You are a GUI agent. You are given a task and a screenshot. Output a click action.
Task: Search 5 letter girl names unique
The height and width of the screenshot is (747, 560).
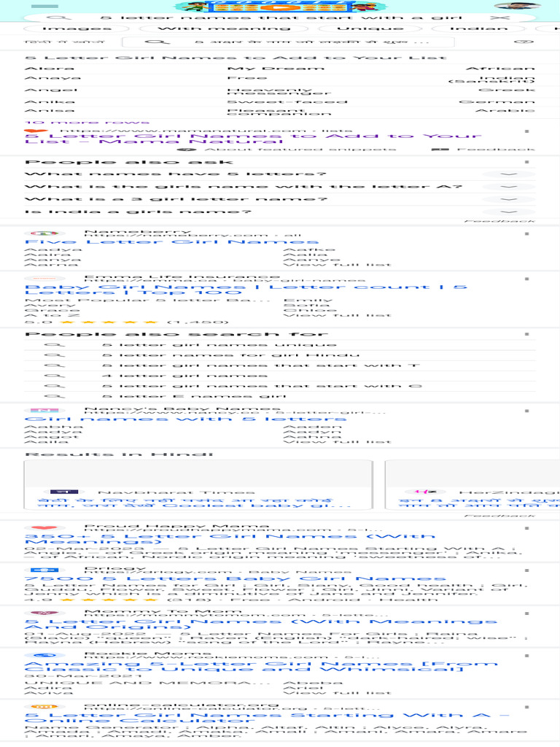point(280,344)
